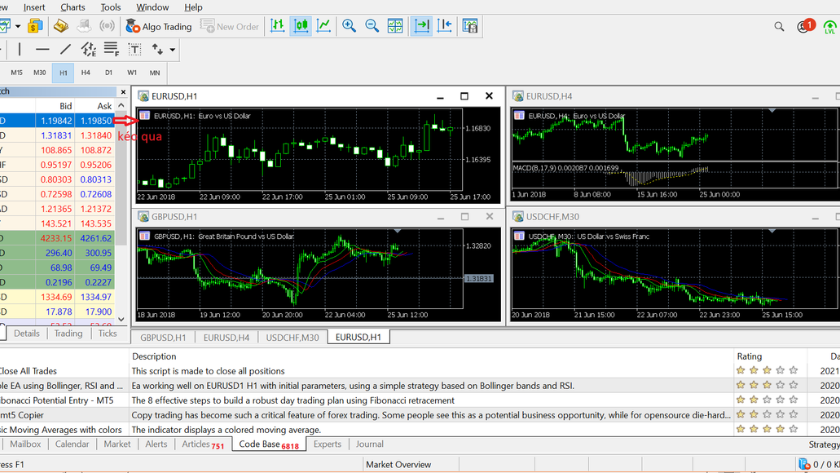Switch timeframe to M30
Image resolution: width=840 pixels, height=473 pixels.
[x=40, y=72]
